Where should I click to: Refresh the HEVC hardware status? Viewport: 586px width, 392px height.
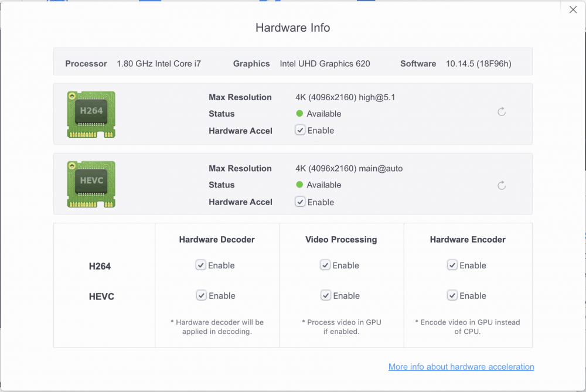click(502, 185)
